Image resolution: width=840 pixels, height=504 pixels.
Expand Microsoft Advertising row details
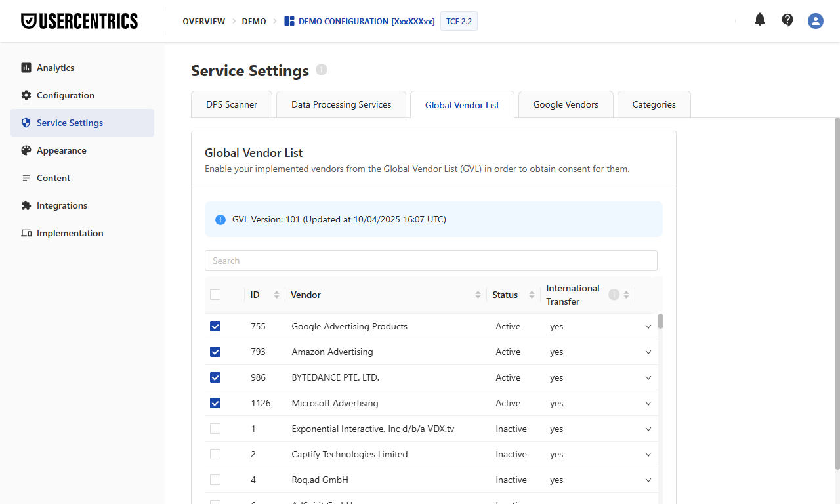(648, 403)
